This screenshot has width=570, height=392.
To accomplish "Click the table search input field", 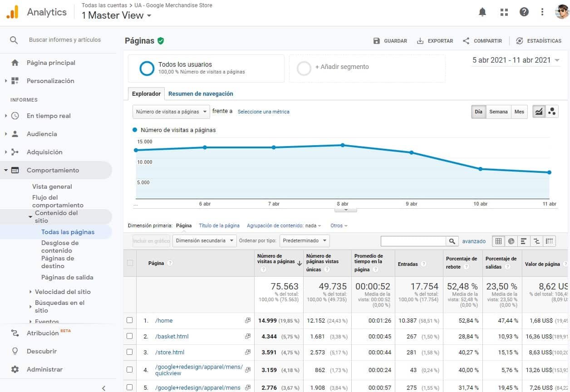I will pos(413,241).
